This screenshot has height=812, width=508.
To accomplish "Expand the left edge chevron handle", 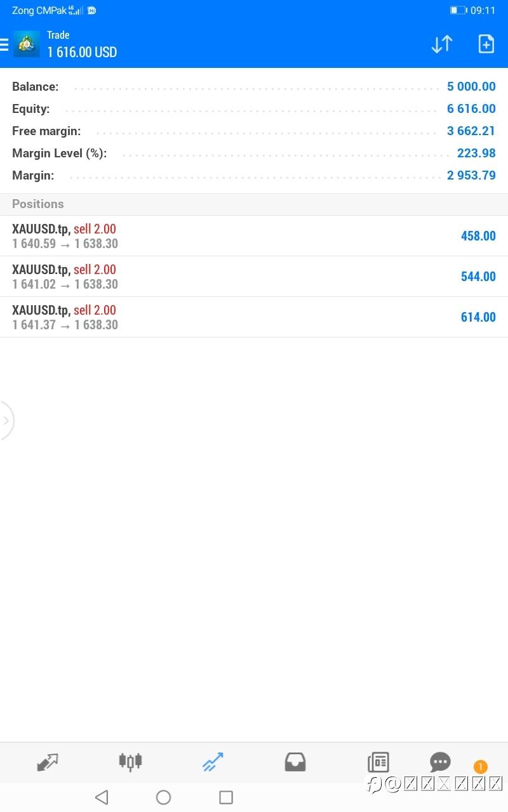I will click(6, 420).
